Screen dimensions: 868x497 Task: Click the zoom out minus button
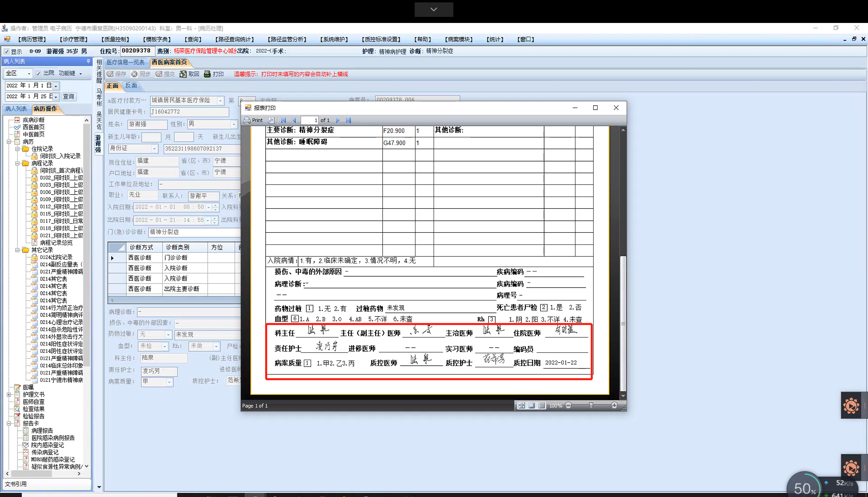click(x=568, y=405)
